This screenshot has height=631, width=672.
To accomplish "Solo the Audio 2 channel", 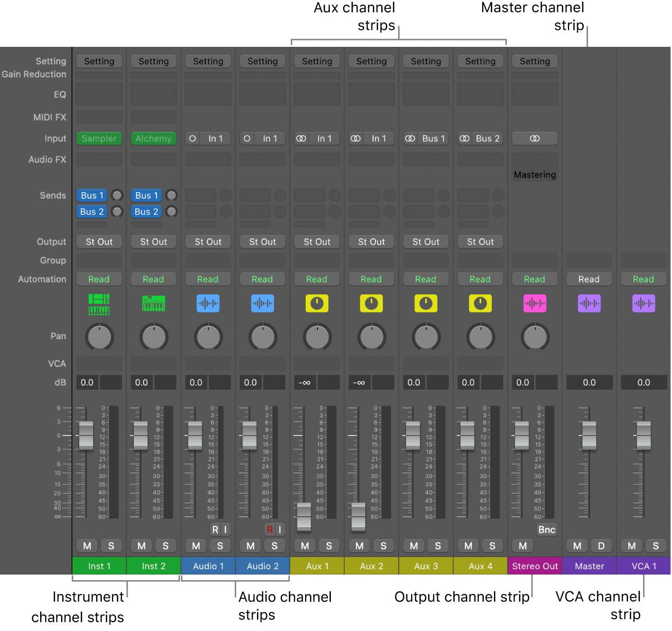I will [275, 546].
